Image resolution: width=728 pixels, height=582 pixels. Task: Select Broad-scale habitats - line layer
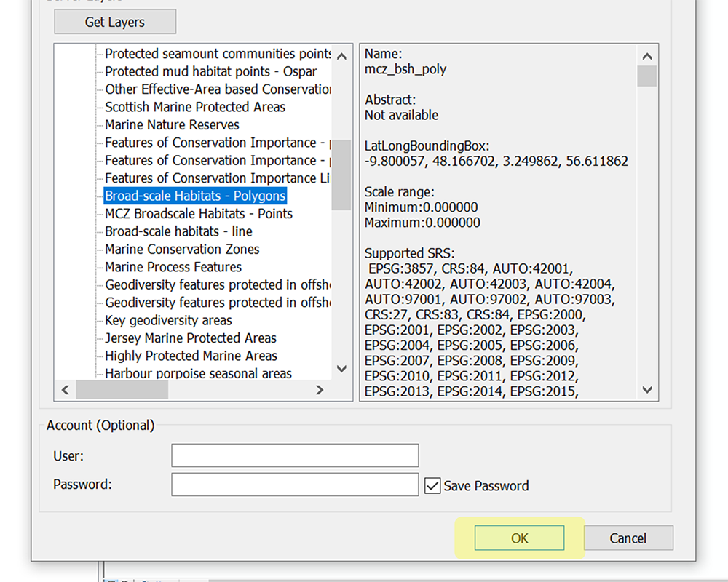point(177,231)
